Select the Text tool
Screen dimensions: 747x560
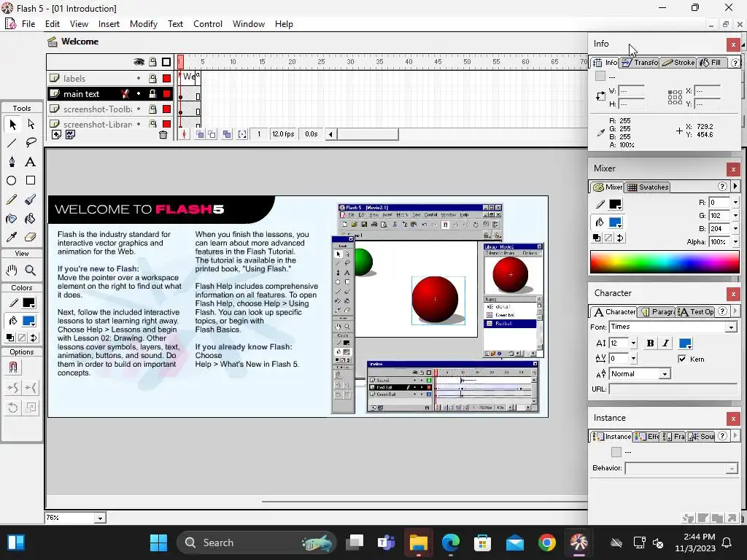click(31, 161)
